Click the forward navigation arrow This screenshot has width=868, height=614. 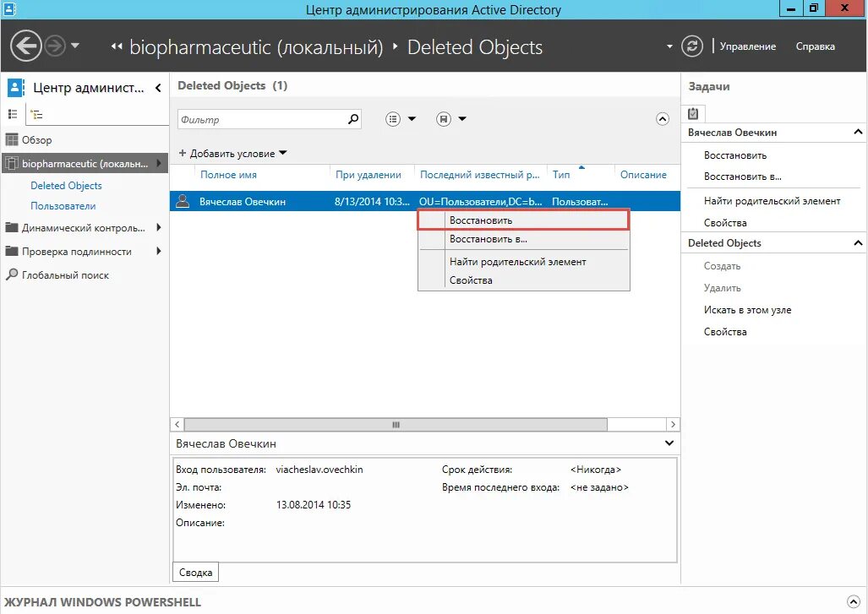coord(55,46)
